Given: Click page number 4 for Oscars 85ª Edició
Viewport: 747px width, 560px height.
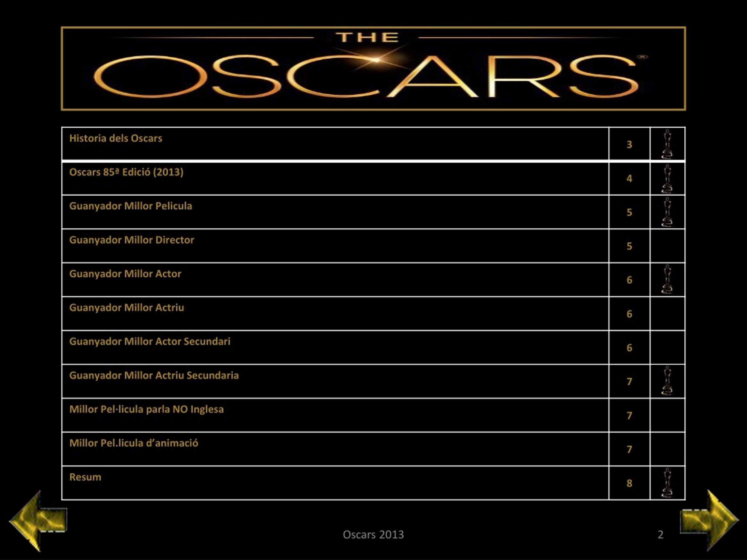Looking at the screenshot, I should (x=629, y=178).
